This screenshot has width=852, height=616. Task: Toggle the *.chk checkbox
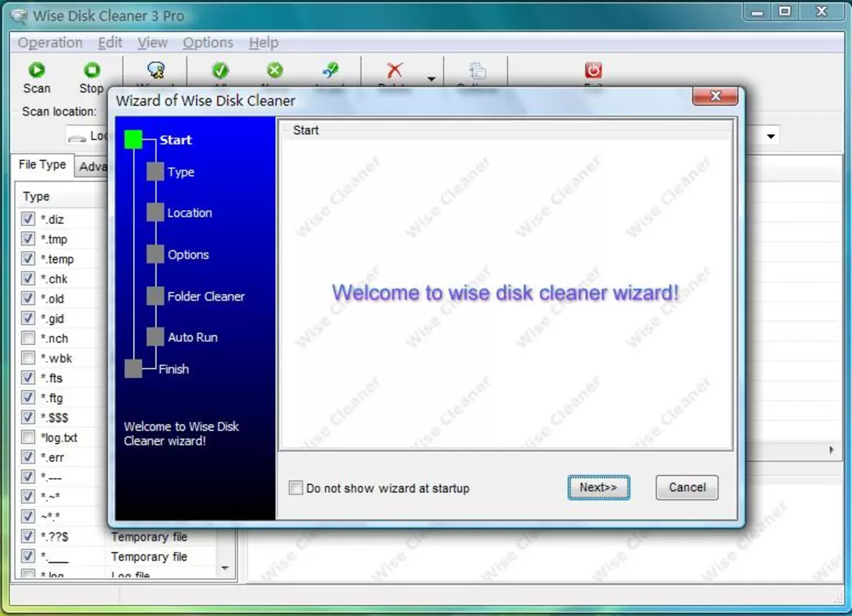(x=28, y=279)
